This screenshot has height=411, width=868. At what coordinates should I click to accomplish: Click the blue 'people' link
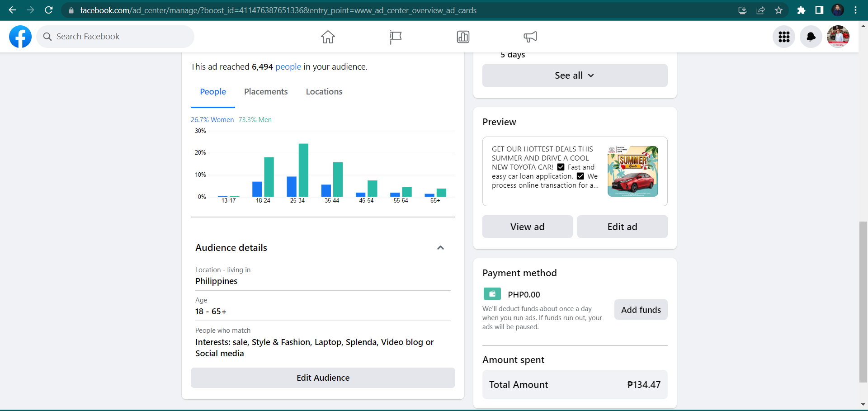click(288, 67)
